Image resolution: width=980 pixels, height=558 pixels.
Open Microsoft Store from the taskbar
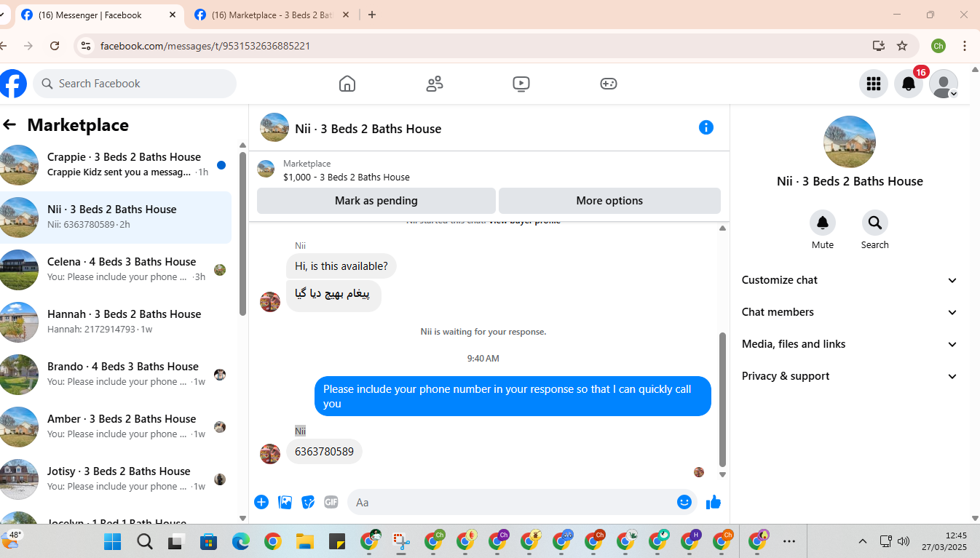coord(209,541)
